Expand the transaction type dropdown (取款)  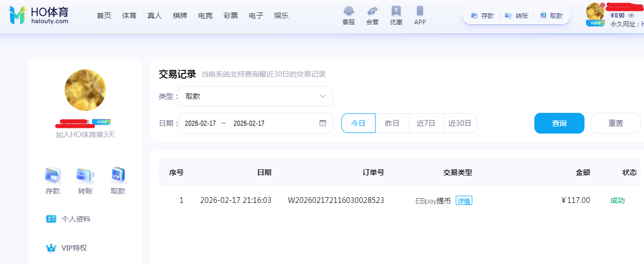pyautogui.click(x=256, y=96)
